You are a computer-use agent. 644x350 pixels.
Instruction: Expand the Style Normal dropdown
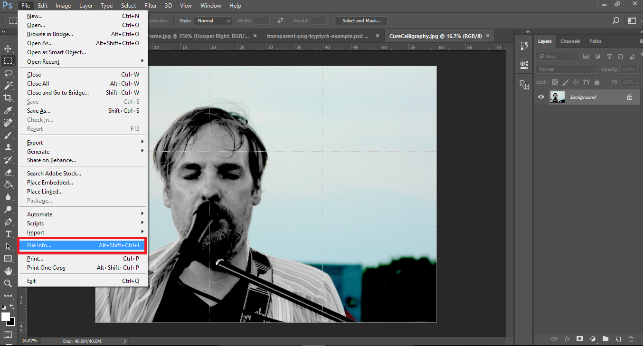213,20
